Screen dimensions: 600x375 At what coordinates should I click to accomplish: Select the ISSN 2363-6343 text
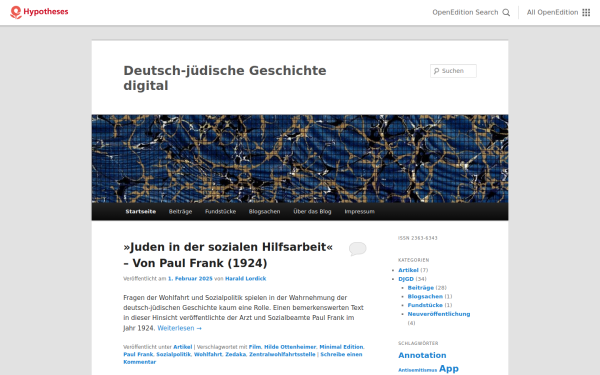point(417,238)
